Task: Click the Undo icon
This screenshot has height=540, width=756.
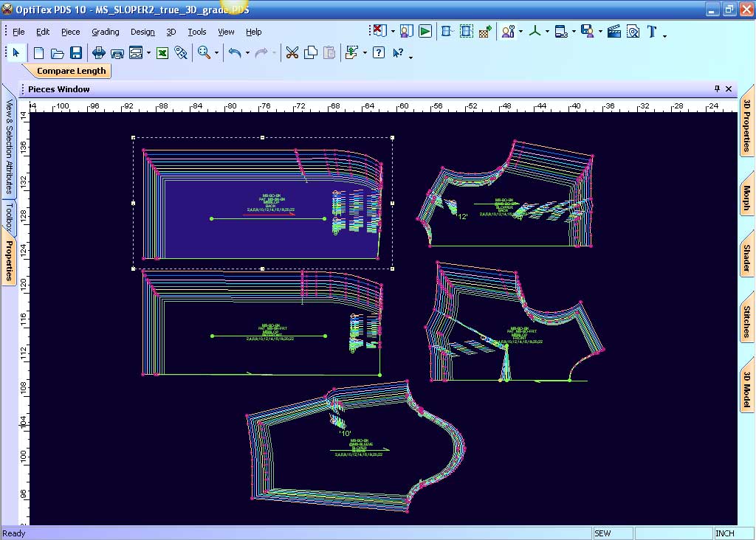Action: pyautogui.click(x=235, y=52)
